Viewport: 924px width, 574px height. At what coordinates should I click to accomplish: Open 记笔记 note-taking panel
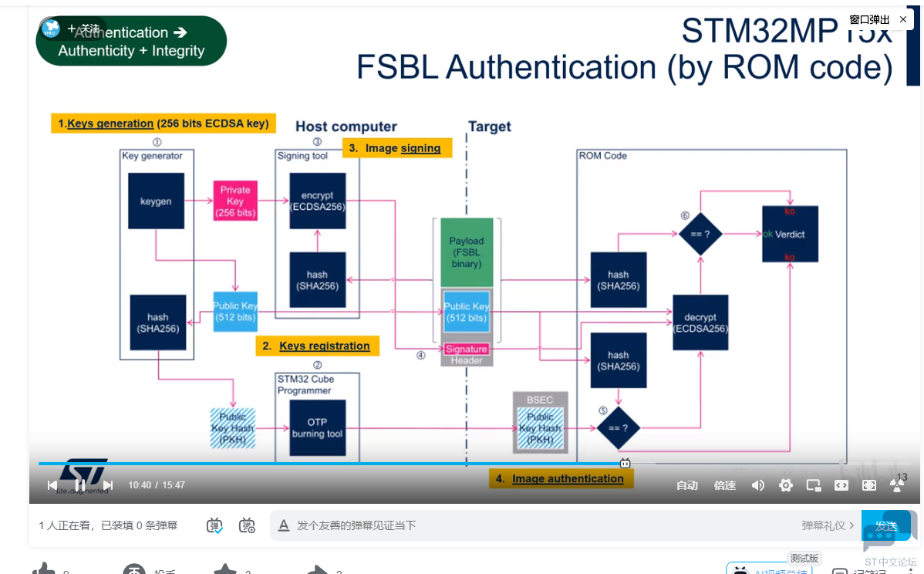[859, 570]
